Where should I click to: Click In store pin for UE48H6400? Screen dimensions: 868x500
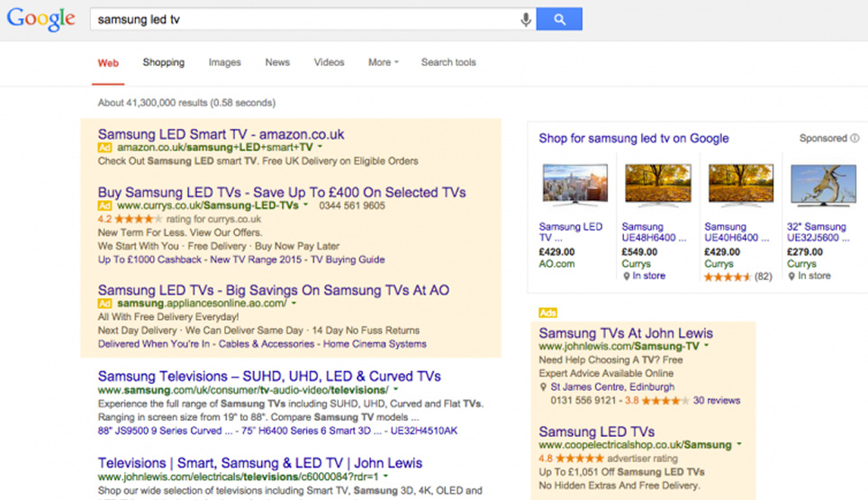[x=627, y=277]
